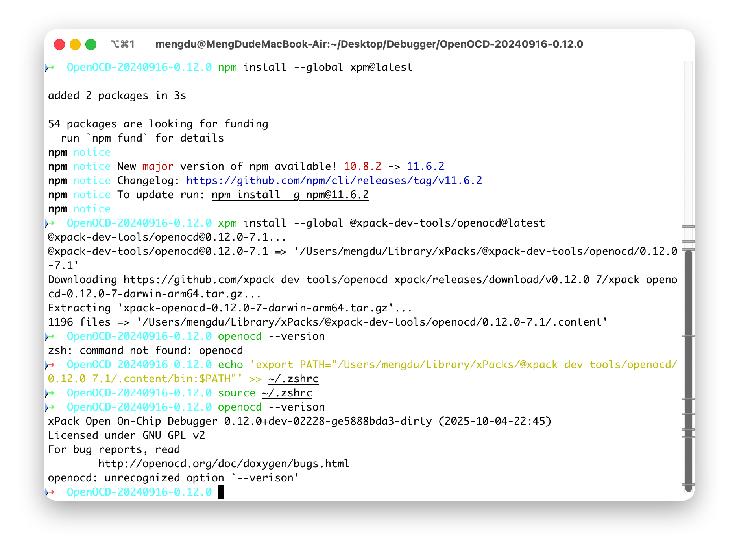This screenshot has height=560, width=739.
Task: Click the prompt mark beside npm install command
Action: pyautogui.click(x=50, y=68)
